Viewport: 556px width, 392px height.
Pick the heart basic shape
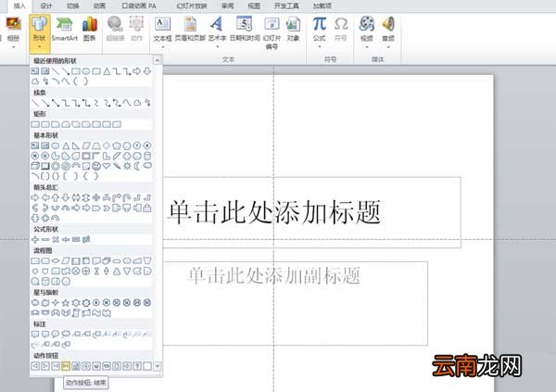107,166
